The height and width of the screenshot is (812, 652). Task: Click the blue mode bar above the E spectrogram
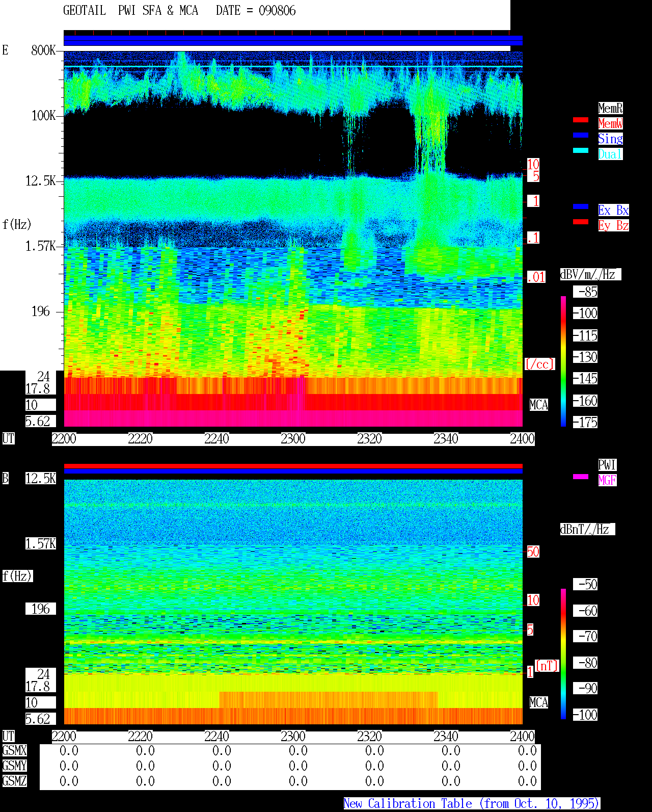tap(293, 41)
